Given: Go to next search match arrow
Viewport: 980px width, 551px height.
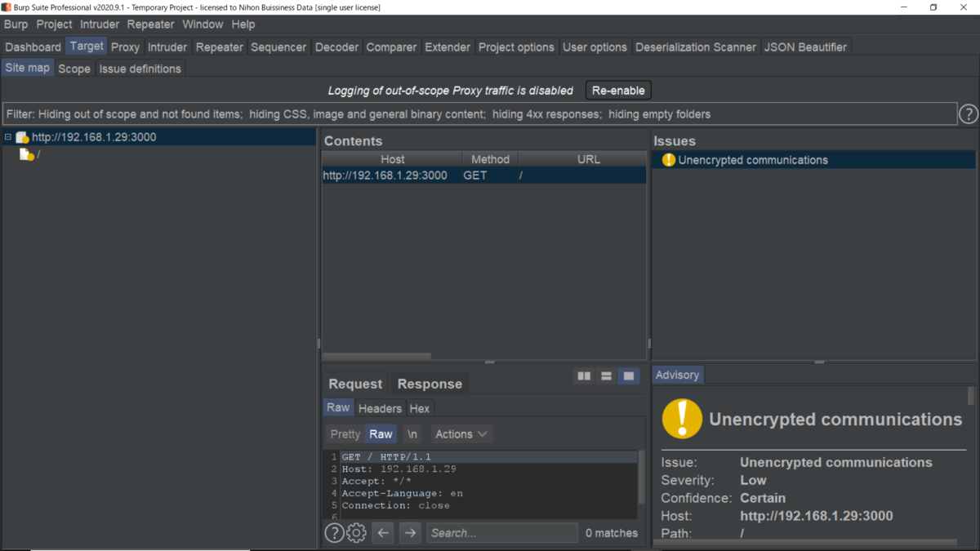Looking at the screenshot, I should pos(410,533).
